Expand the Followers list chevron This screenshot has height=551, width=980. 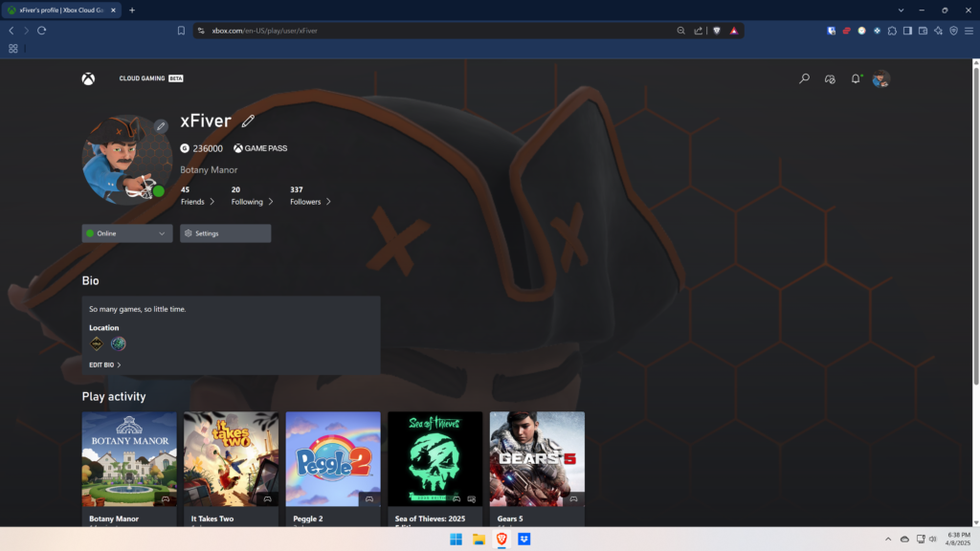pyautogui.click(x=328, y=202)
